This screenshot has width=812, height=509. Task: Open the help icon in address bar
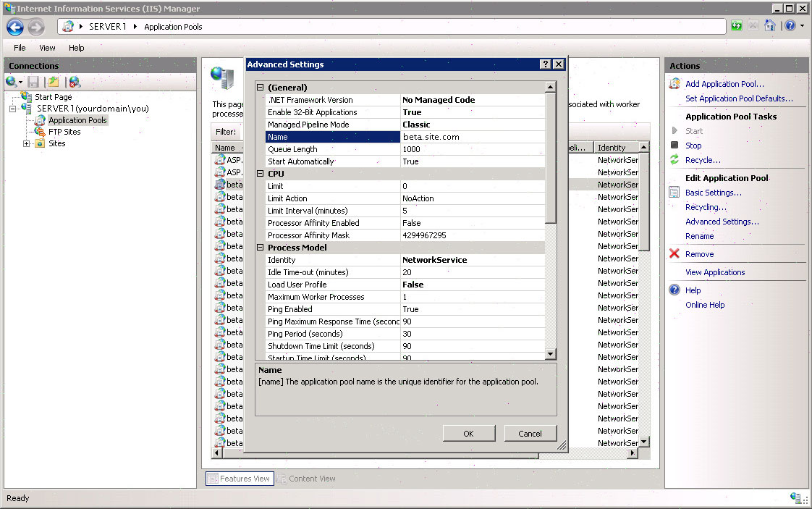point(790,25)
